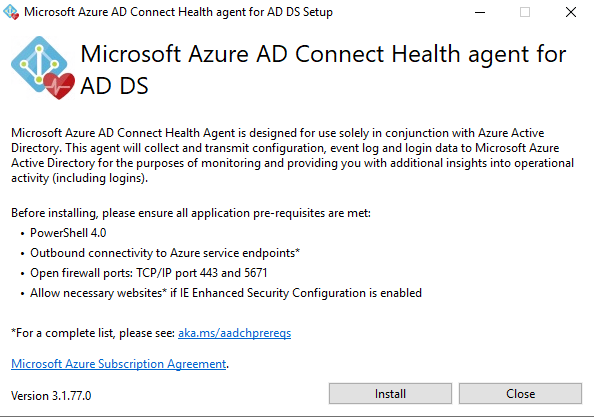Click the Outbound connectivity to Azure prerequisite
594x418 pixels.
coord(165,253)
